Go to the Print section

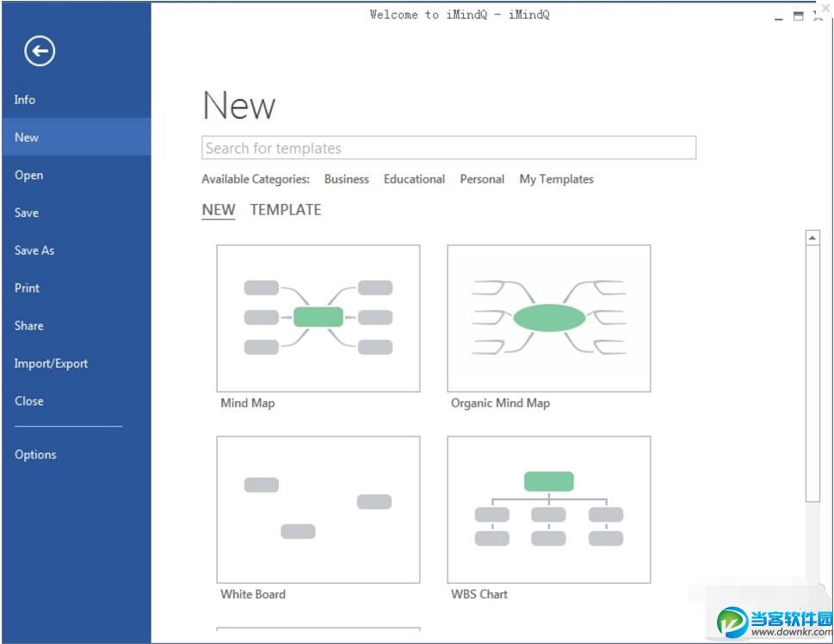coord(27,288)
